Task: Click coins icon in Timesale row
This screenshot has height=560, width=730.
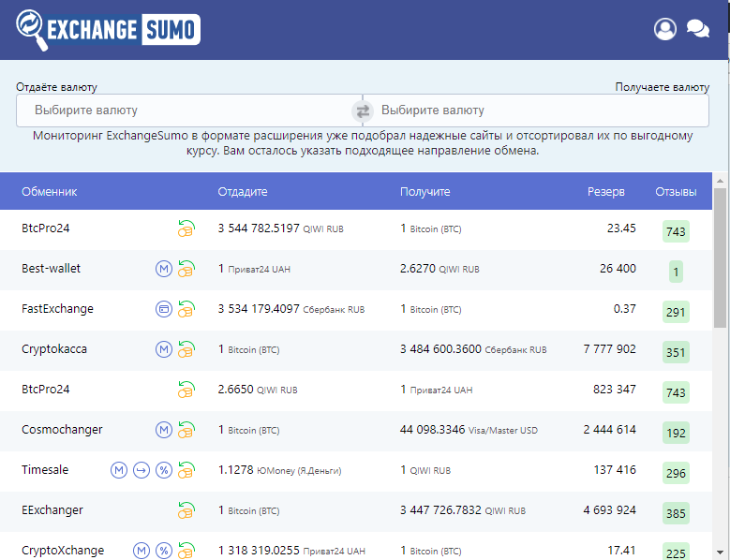Action: pos(186,470)
